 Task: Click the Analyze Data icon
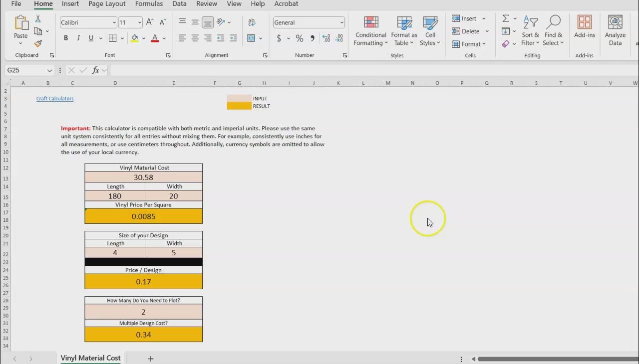[x=615, y=31]
